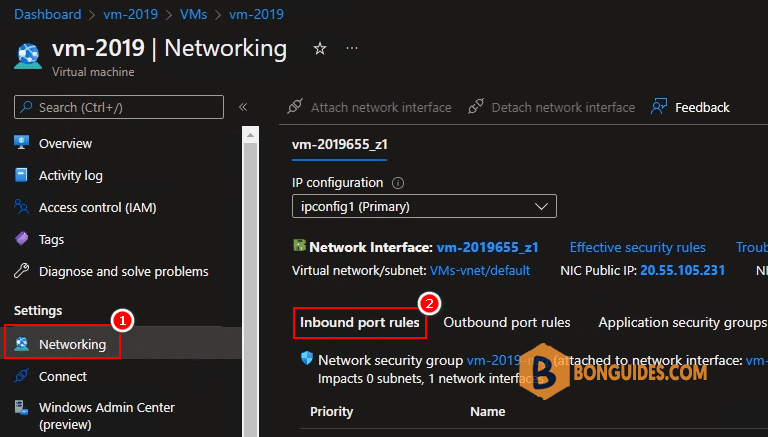Open Windows Admin Center (preview)

[106, 415]
